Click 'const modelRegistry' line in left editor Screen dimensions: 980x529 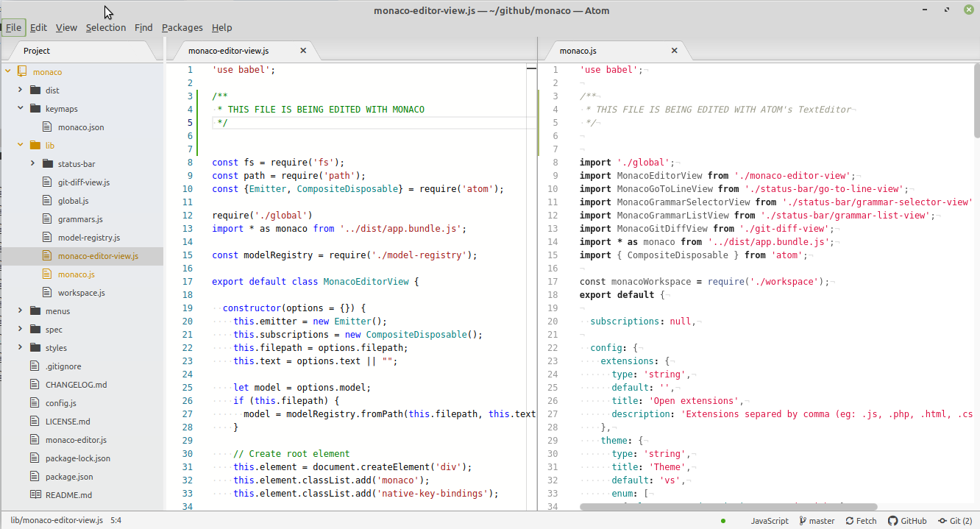(344, 255)
